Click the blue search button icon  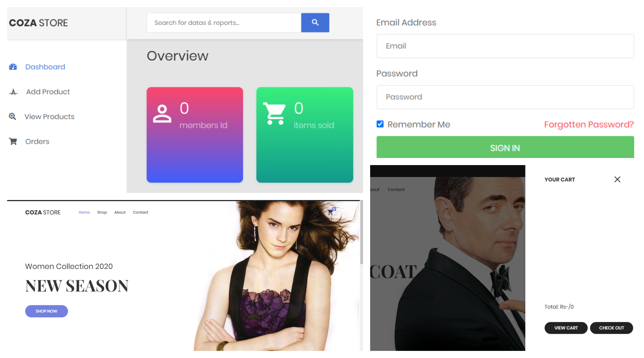315,23
